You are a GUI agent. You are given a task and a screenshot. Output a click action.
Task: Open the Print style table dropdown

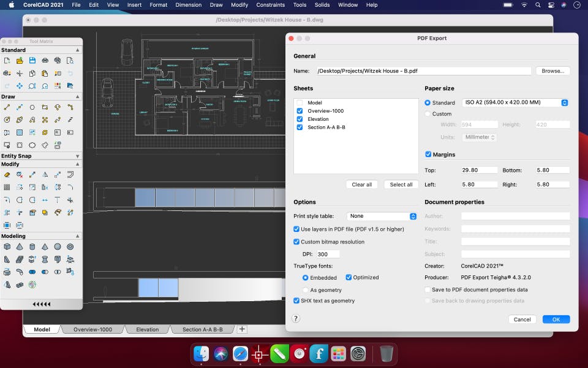[382, 216]
